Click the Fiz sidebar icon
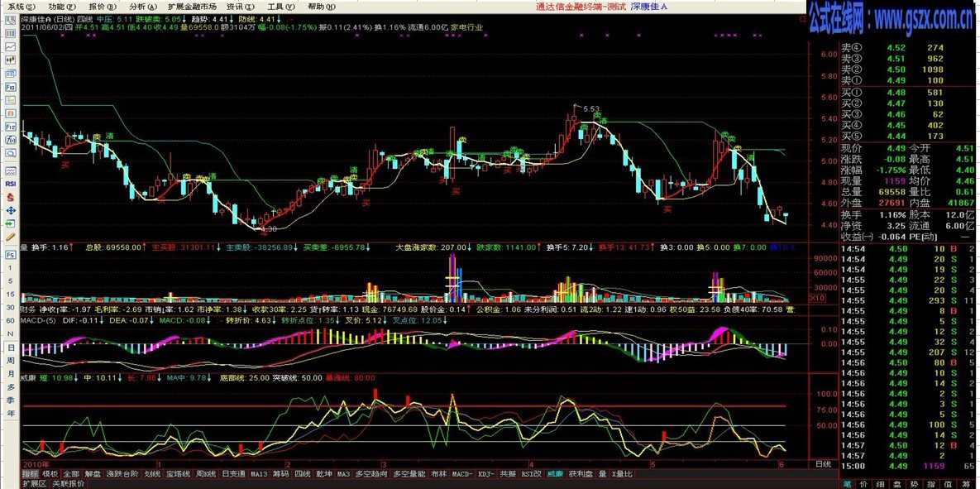Image resolution: width=980 pixels, height=489 pixels. 11,127
